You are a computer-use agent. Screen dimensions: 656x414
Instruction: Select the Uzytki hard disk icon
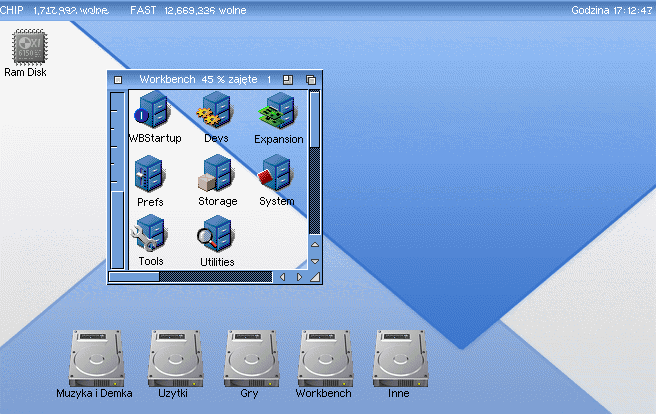175,358
